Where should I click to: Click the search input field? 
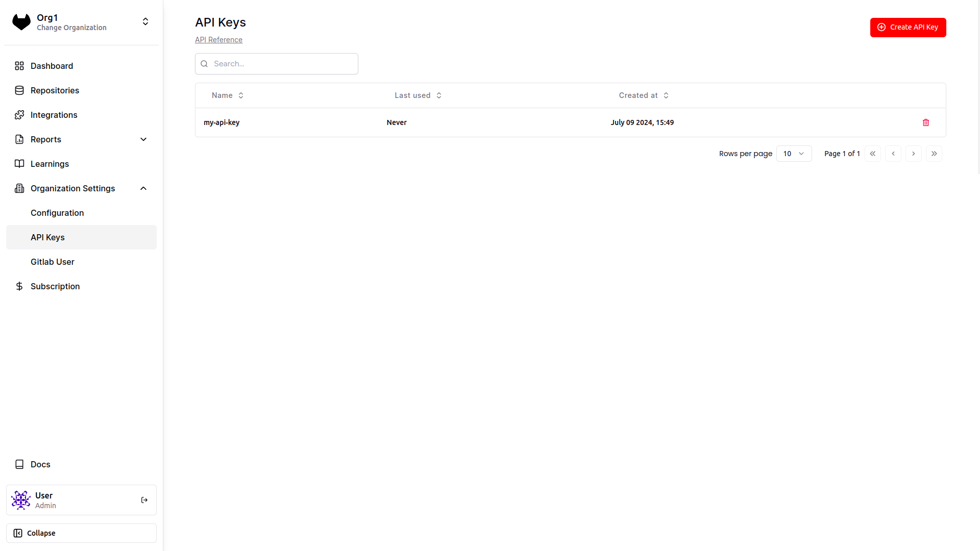(277, 63)
